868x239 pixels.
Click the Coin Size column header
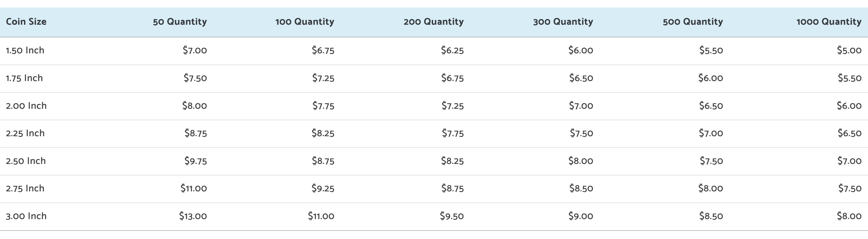click(x=26, y=22)
